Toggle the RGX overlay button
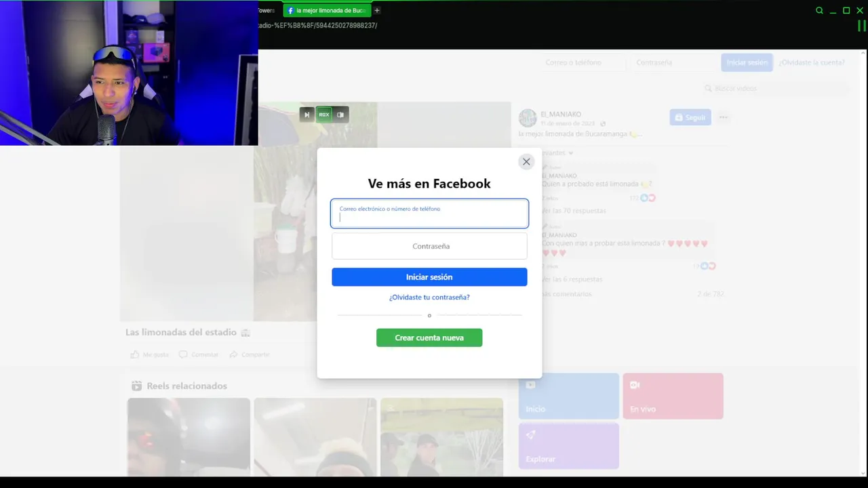 (324, 115)
